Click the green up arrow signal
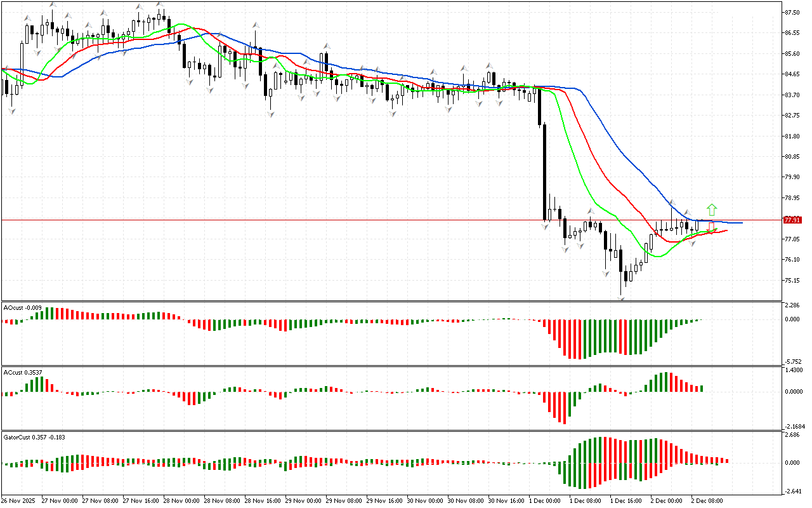This screenshot has width=812, height=508. pos(712,209)
